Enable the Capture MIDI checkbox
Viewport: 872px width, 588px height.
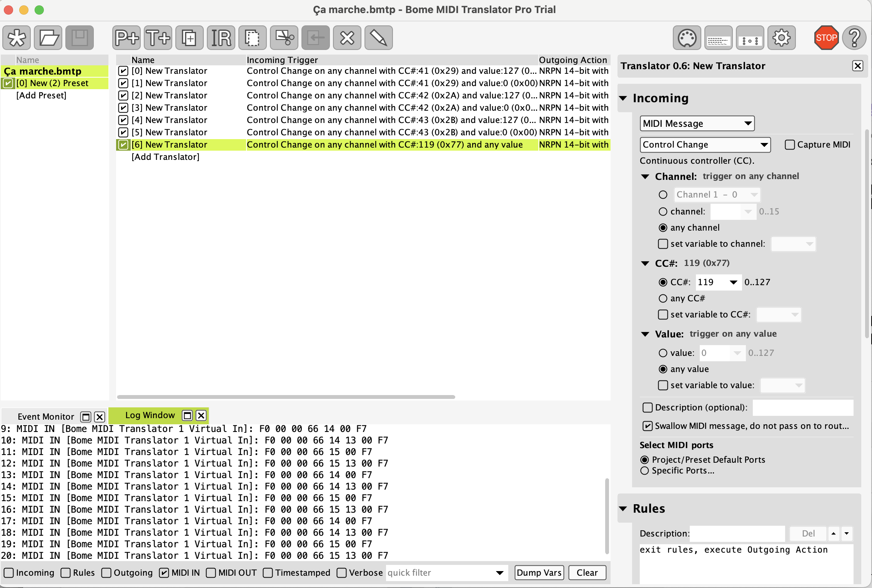(x=790, y=145)
